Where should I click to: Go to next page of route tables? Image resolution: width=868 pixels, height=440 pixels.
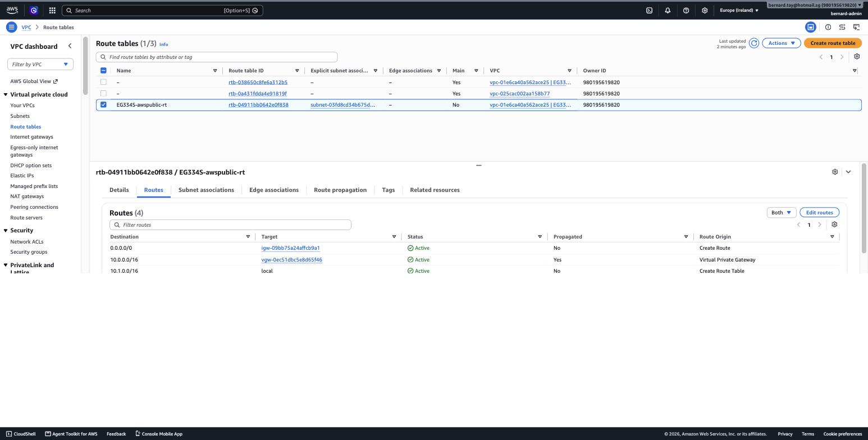point(842,57)
